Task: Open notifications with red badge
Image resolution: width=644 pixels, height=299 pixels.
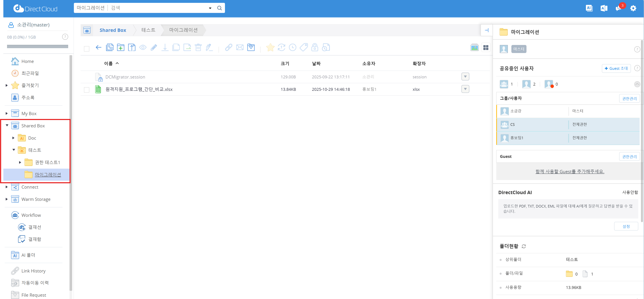Action: coord(618,8)
